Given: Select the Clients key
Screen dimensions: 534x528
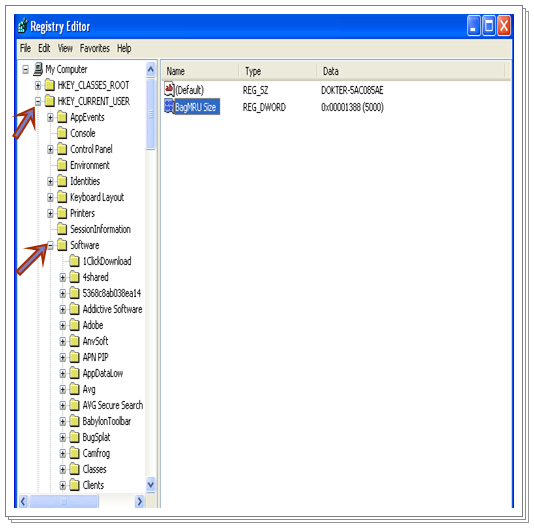Looking at the screenshot, I should pos(93,485).
